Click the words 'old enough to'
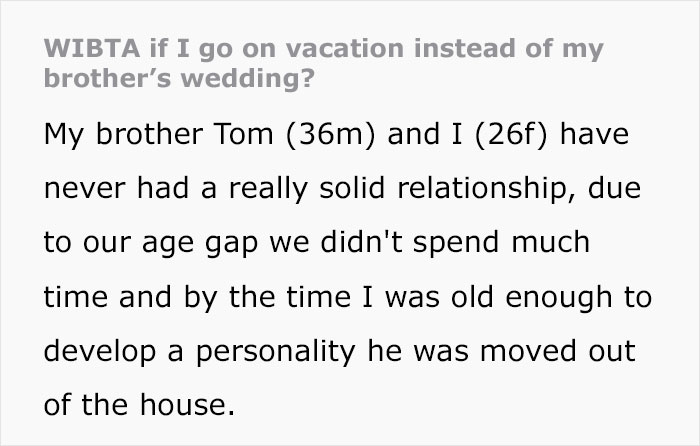This screenshot has height=446, width=700. [x=551, y=297]
